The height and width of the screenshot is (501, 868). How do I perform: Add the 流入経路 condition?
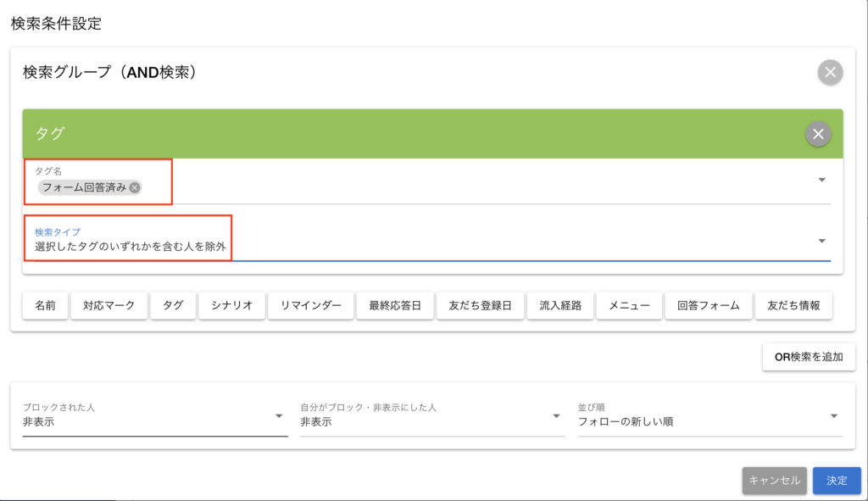click(559, 306)
